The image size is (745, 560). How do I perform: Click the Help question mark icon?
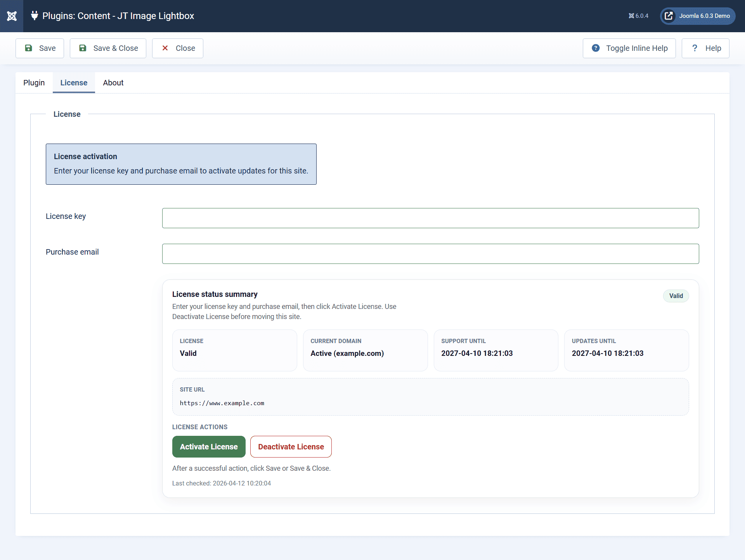pos(695,48)
